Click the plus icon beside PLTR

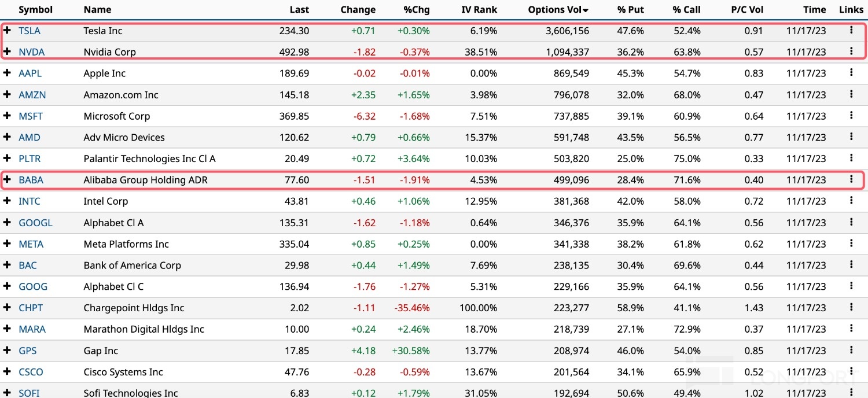7,159
